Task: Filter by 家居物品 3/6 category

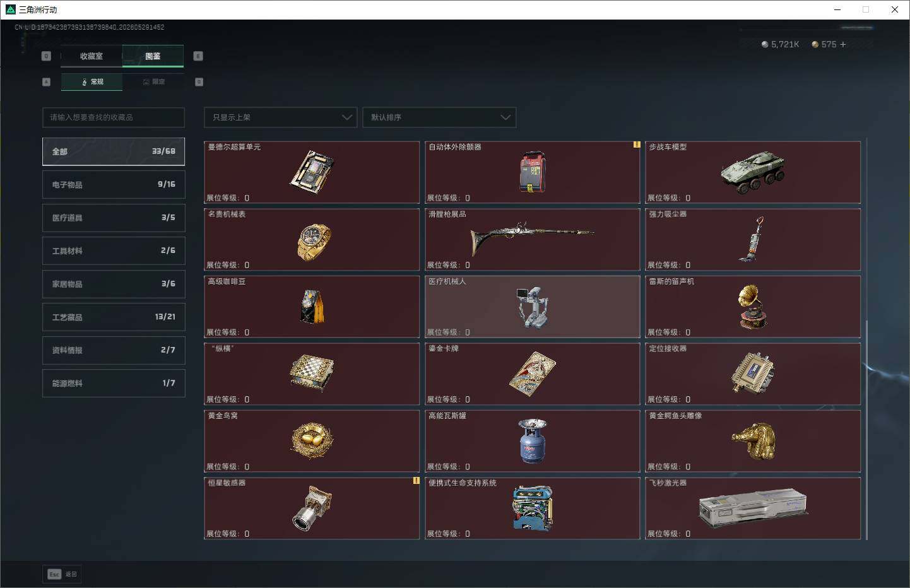Action: coord(114,284)
